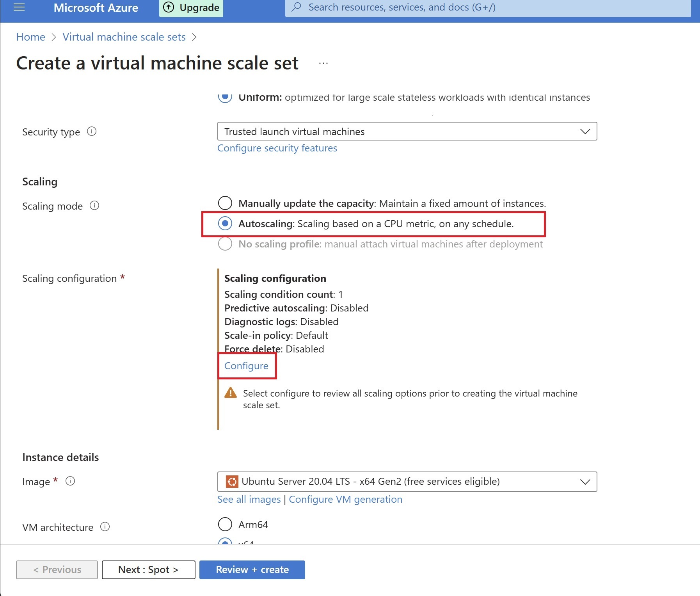Viewport: 700px width, 596px height.
Task: Show VM architecture info tooltip
Action: click(105, 527)
